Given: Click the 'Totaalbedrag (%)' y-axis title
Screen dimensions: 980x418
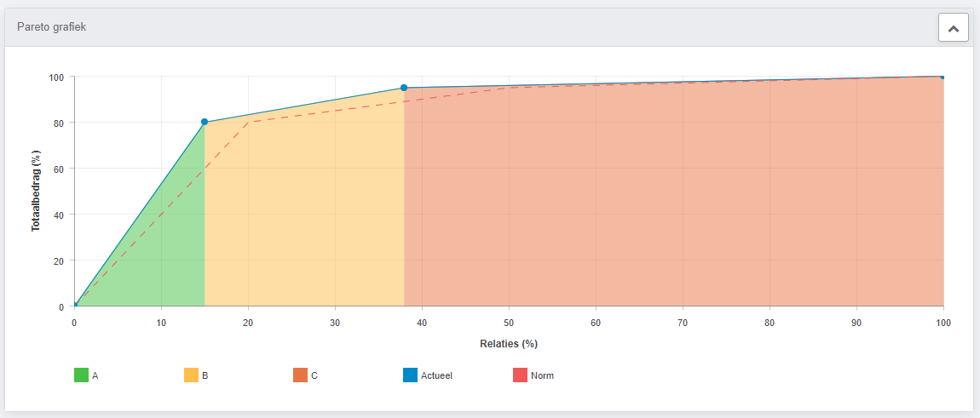Looking at the screenshot, I should (x=37, y=191).
